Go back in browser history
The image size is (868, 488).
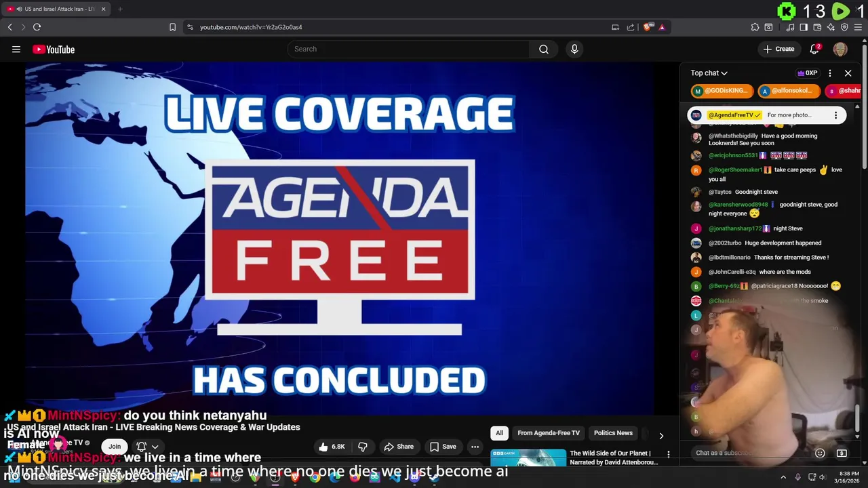coord(10,27)
